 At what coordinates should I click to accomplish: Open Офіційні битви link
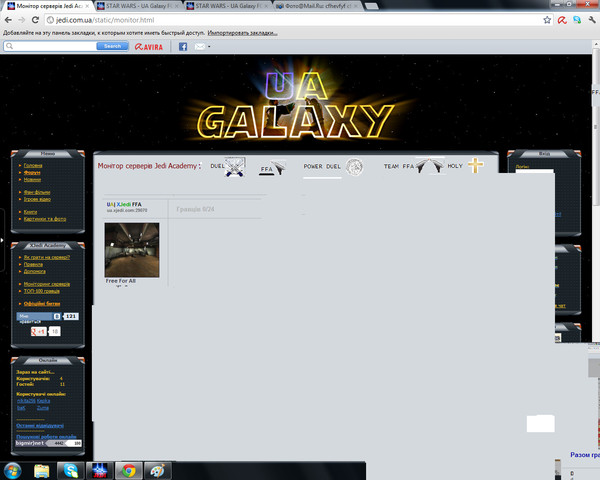(42, 304)
